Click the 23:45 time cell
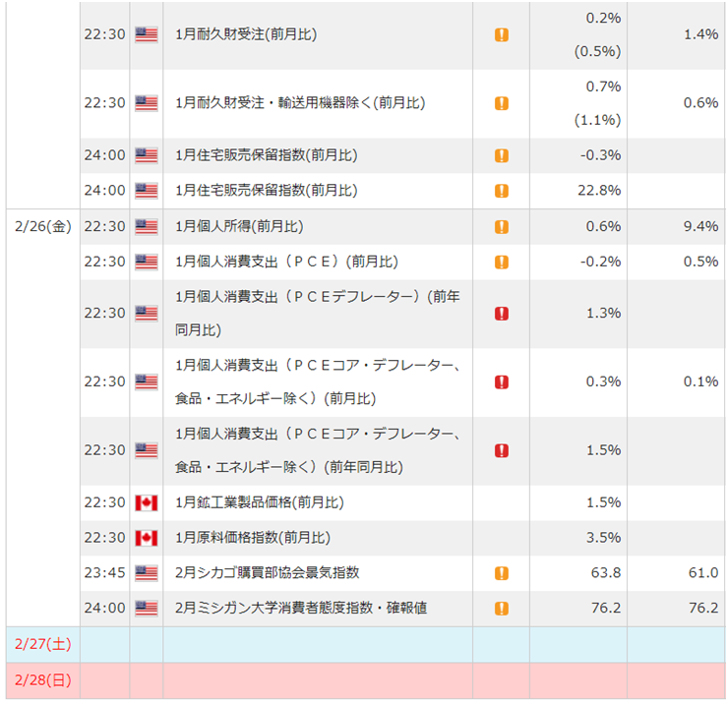This screenshot has height=703, width=728. 105,573
